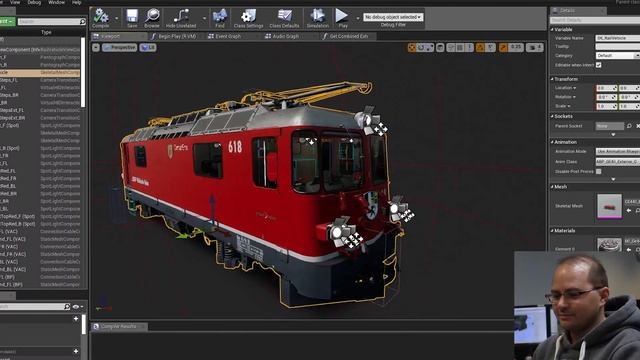Open Class Defaults from the toolbar

point(284,18)
